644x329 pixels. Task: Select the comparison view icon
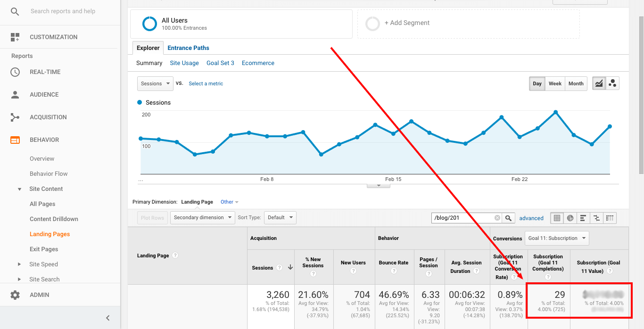tap(596, 218)
